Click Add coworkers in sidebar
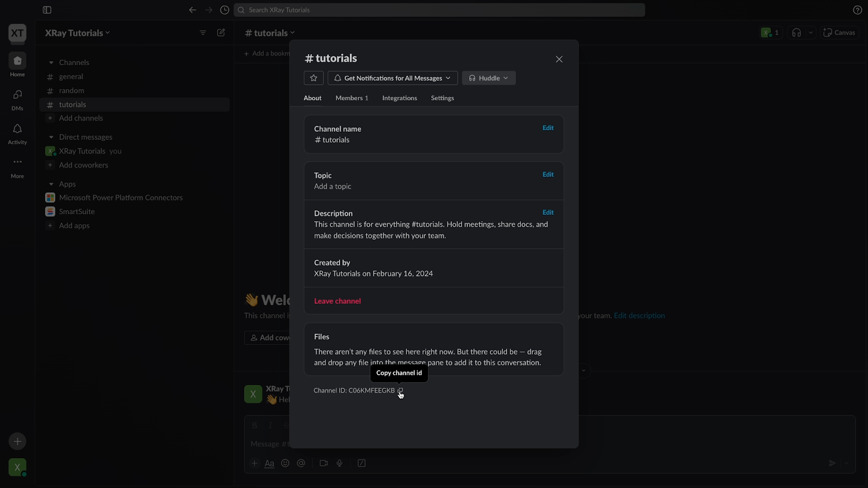The width and height of the screenshot is (868, 488). [84, 165]
